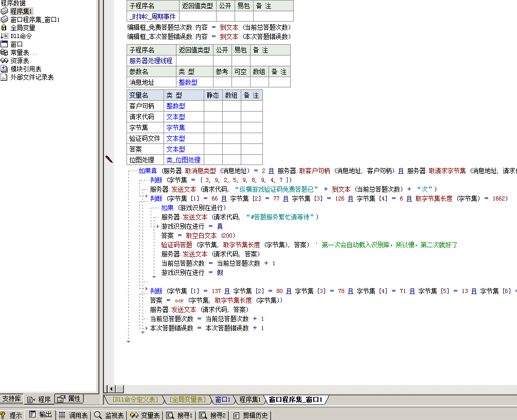The width and height of the screenshot is (517, 420).
Task: Click 字节集 type in the variable table
Action: click(176, 128)
